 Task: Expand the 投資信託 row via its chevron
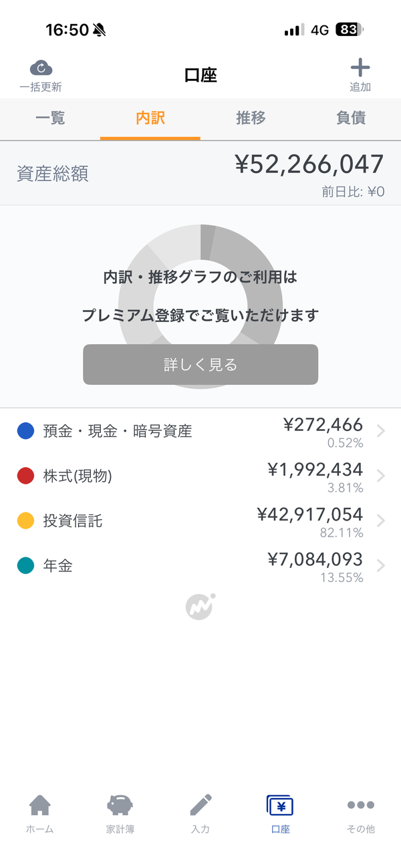coord(380,521)
